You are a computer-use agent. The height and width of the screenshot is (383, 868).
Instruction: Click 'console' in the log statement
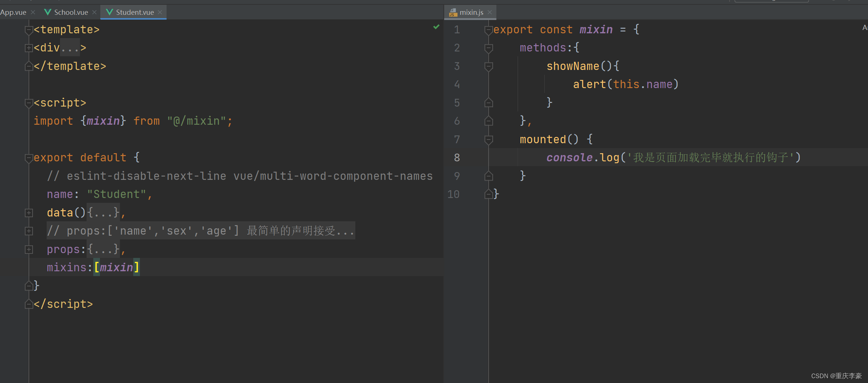click(x=570, y=158)
